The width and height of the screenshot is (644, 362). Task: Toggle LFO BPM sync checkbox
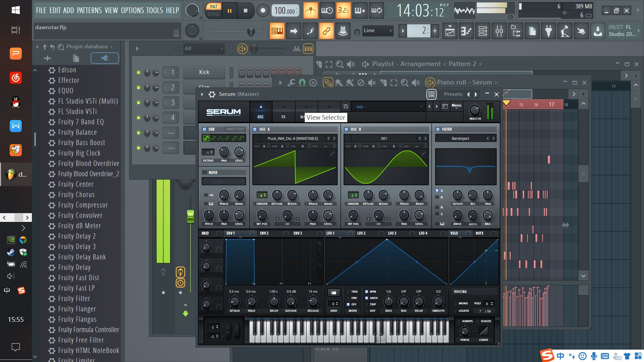point(366,292)
